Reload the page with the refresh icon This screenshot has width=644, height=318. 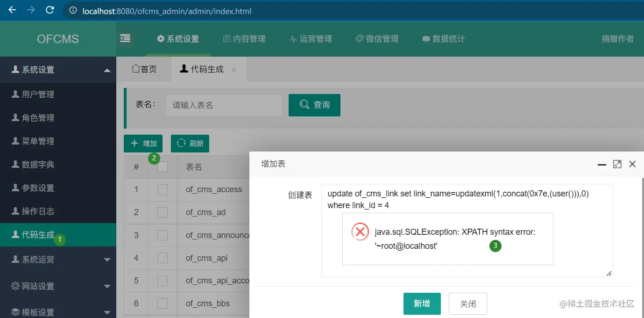[x=50, y=10]
